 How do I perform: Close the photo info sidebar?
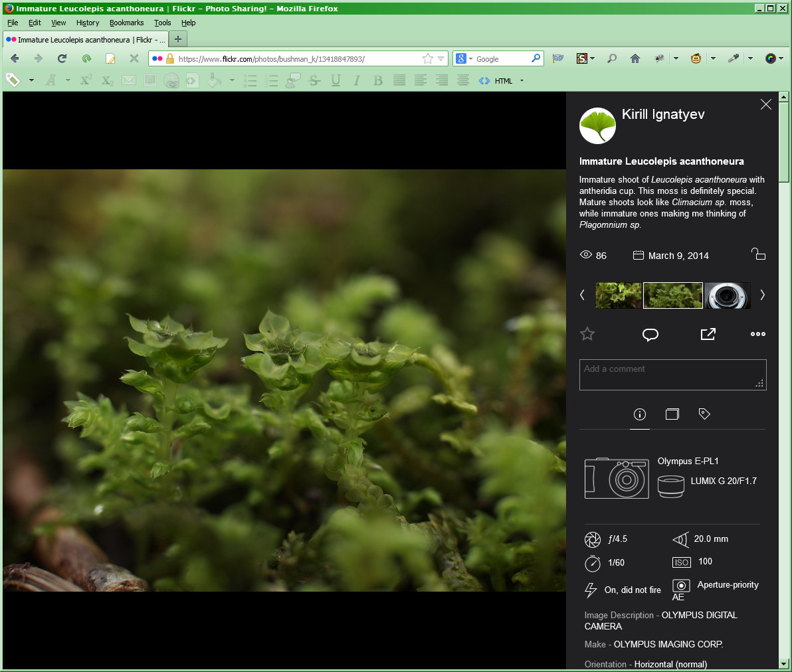(765, 104)
